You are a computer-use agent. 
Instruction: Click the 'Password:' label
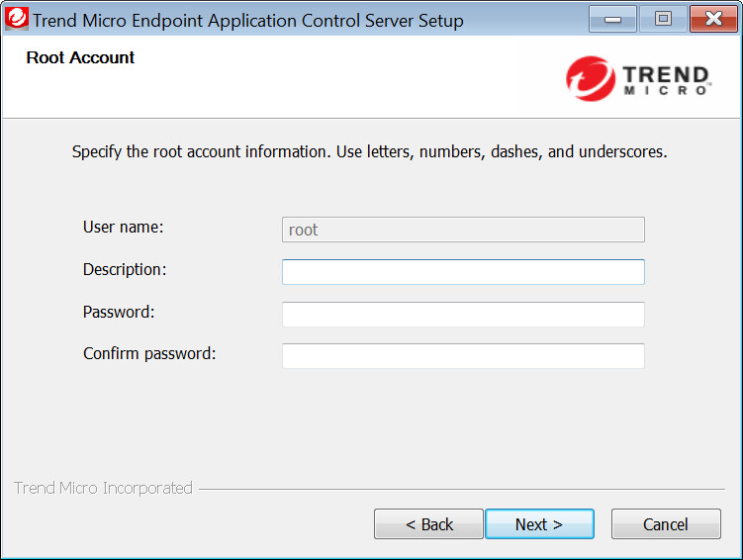tap(119, 312)
